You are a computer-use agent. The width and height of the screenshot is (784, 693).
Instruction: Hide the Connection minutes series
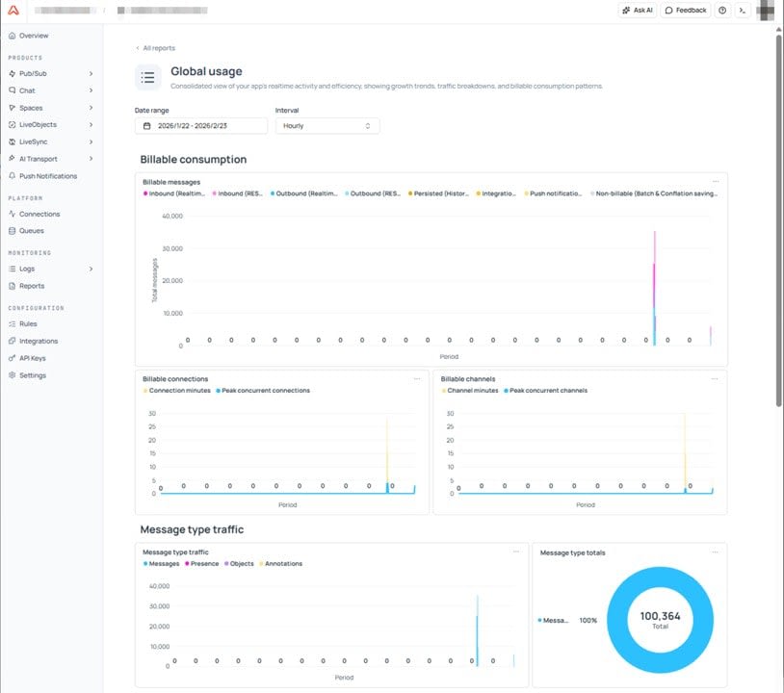click(176, 390)
